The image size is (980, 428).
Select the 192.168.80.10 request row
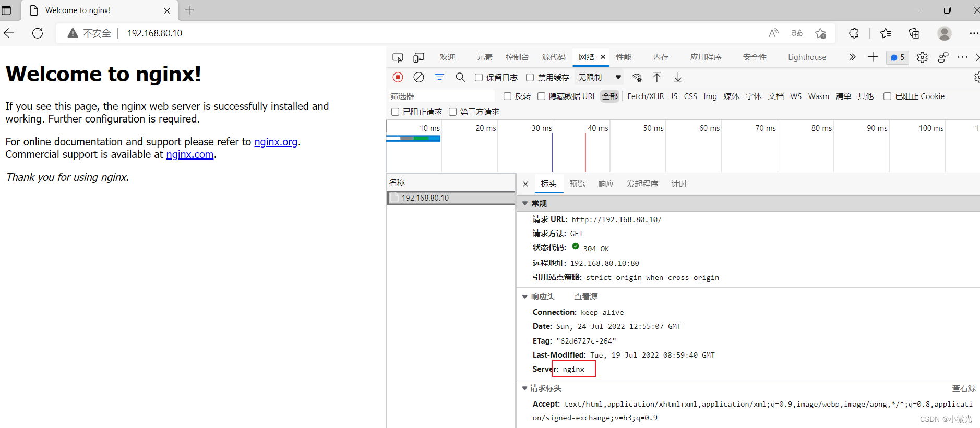pos(451,198)
